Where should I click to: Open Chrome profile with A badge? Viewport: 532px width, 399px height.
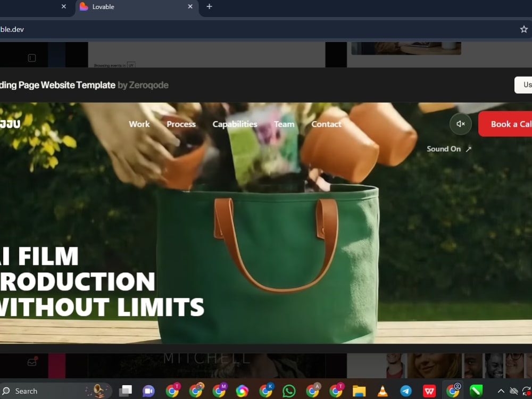pyautogui.click(x=313, y=390)
